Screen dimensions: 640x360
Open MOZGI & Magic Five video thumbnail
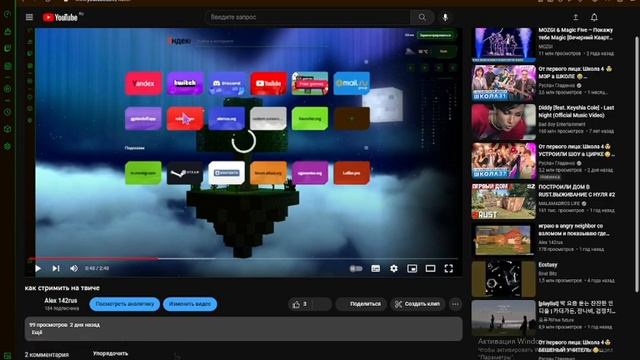tap(504, 44)
